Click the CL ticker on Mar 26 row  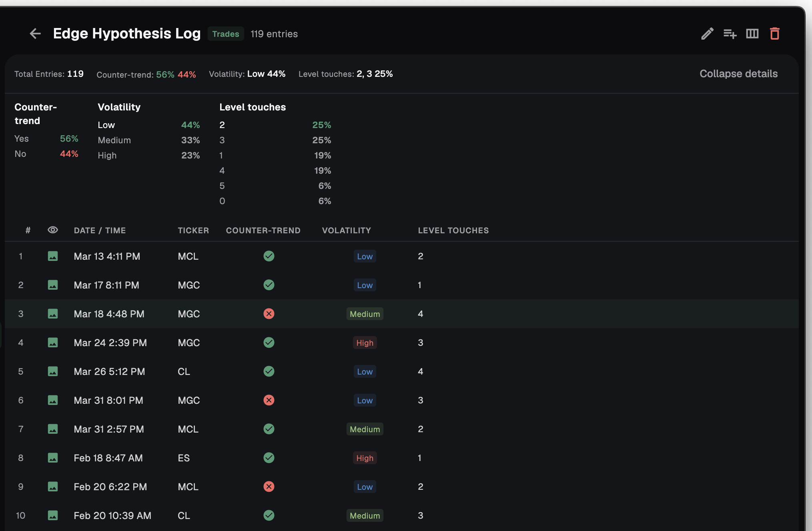184,372
